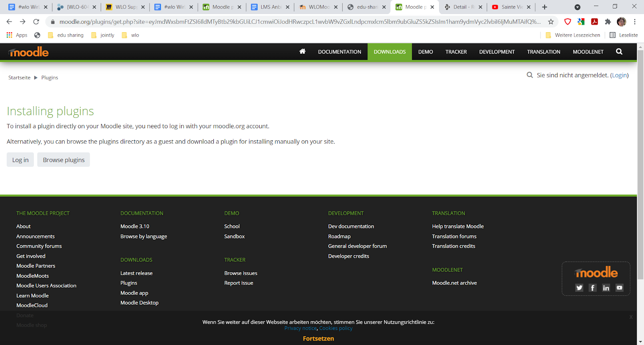Switch to edu-sharing tab

pos(366,7)
